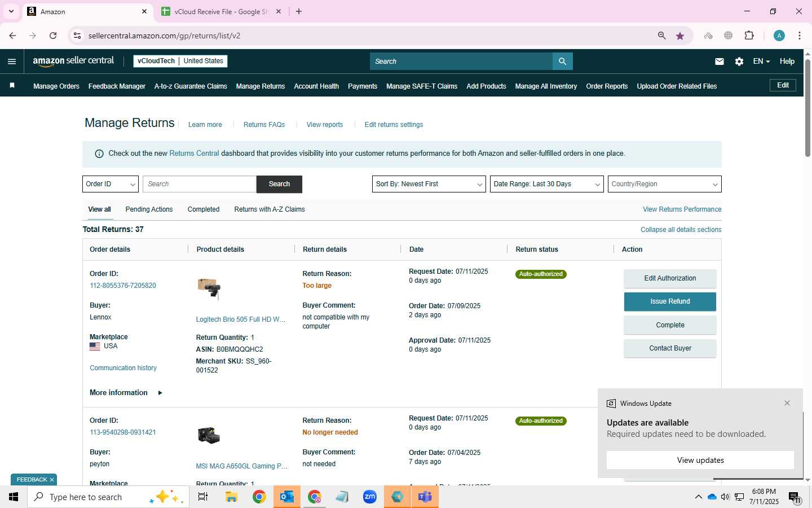Open Account Health in the nav bar
This screenshot has width=812, height=508.
(x=316, y=86)
